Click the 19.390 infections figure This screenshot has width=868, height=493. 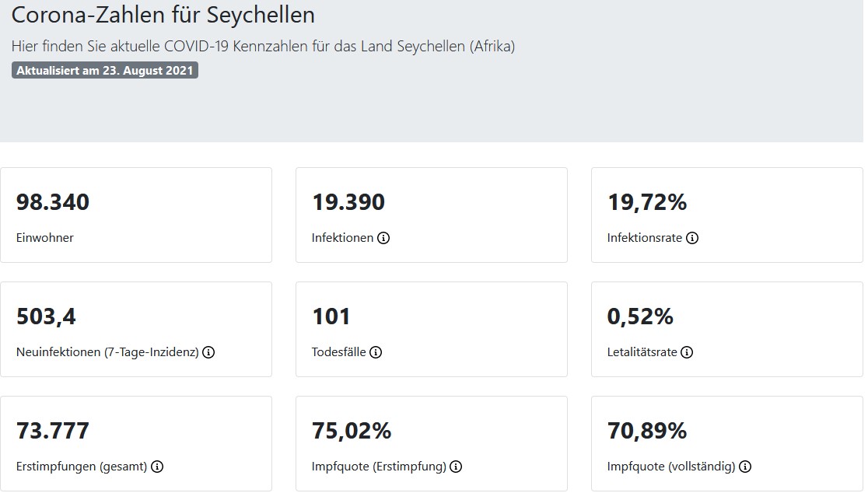(348, 202)
